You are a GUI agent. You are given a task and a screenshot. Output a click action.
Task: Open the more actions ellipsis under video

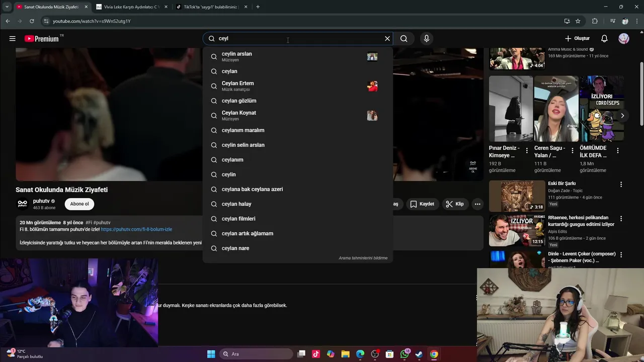477,204
